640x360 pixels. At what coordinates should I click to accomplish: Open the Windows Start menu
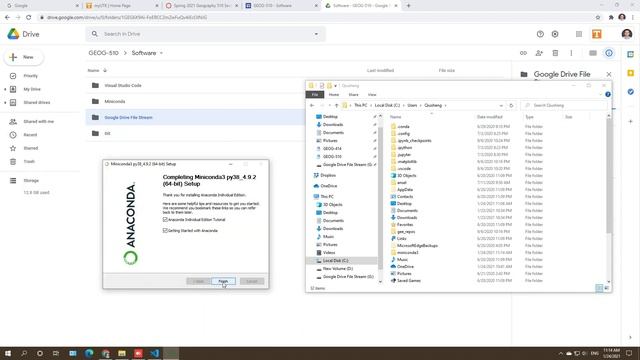(8, 353)
